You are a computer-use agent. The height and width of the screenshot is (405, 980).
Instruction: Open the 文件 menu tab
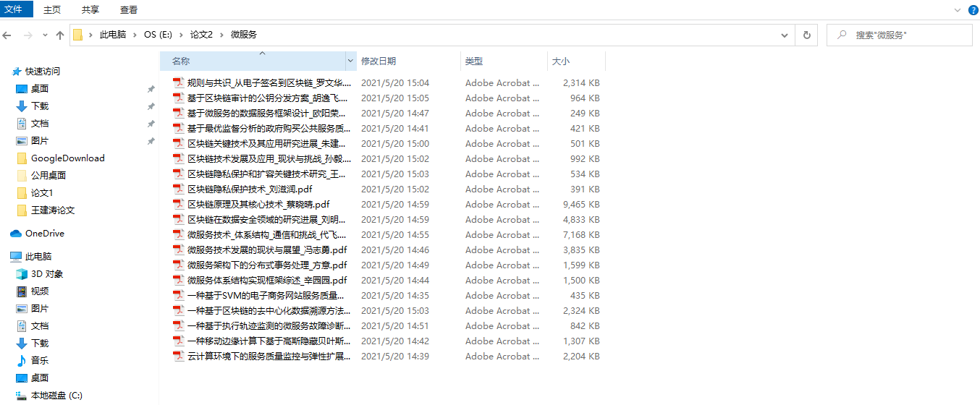[x=17, y=9]
